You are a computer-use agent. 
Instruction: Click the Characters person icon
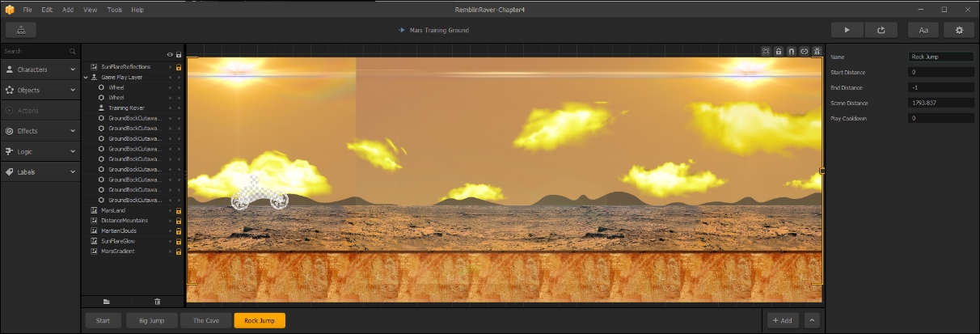10,70
